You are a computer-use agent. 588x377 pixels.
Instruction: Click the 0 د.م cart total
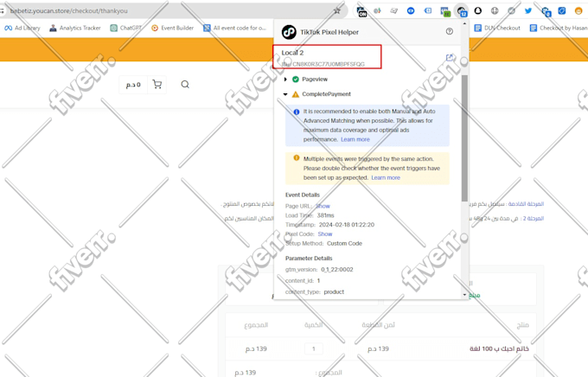[133, 85]
